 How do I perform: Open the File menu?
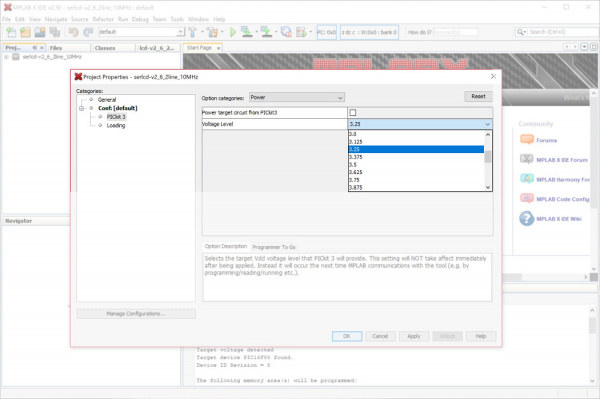(7, 19)
